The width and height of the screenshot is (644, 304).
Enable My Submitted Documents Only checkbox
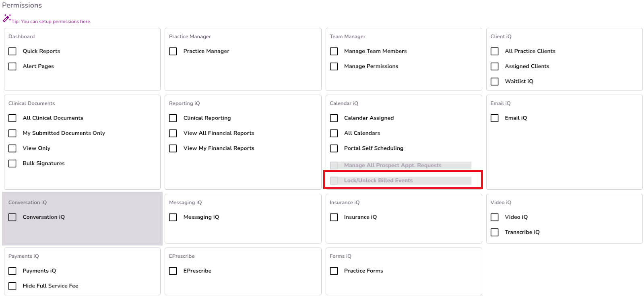[x=12, y=133]
